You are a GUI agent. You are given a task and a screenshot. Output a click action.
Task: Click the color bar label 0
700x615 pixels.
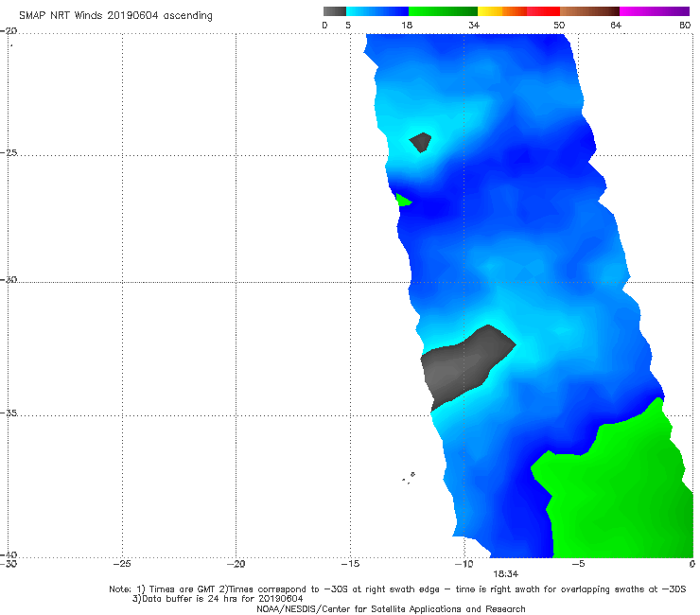(324, 25)
